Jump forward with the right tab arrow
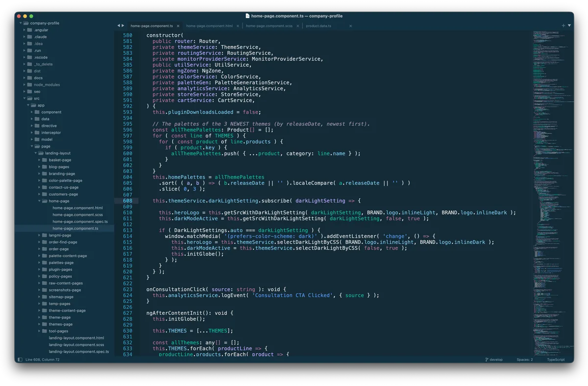 coord(123,26)
